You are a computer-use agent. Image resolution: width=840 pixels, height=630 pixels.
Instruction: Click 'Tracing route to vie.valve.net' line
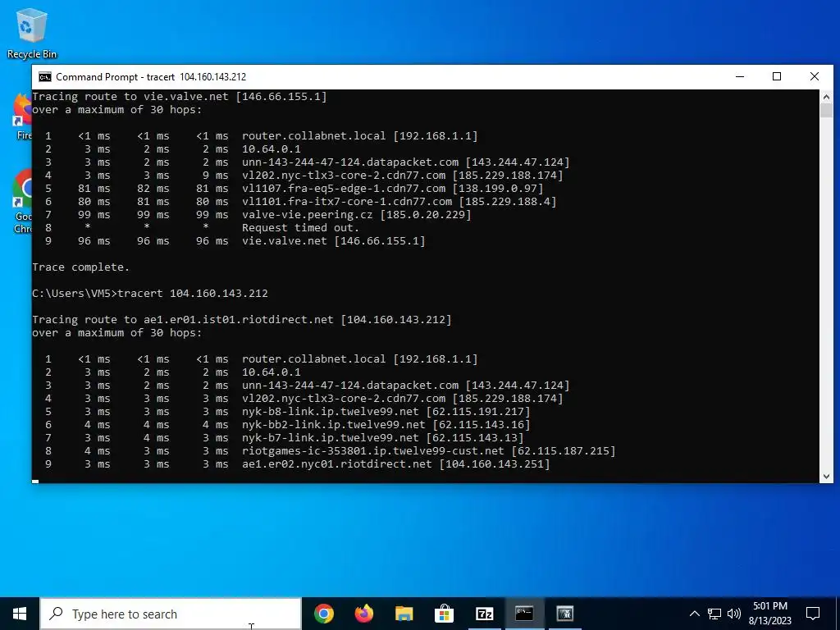pos(180,97)
